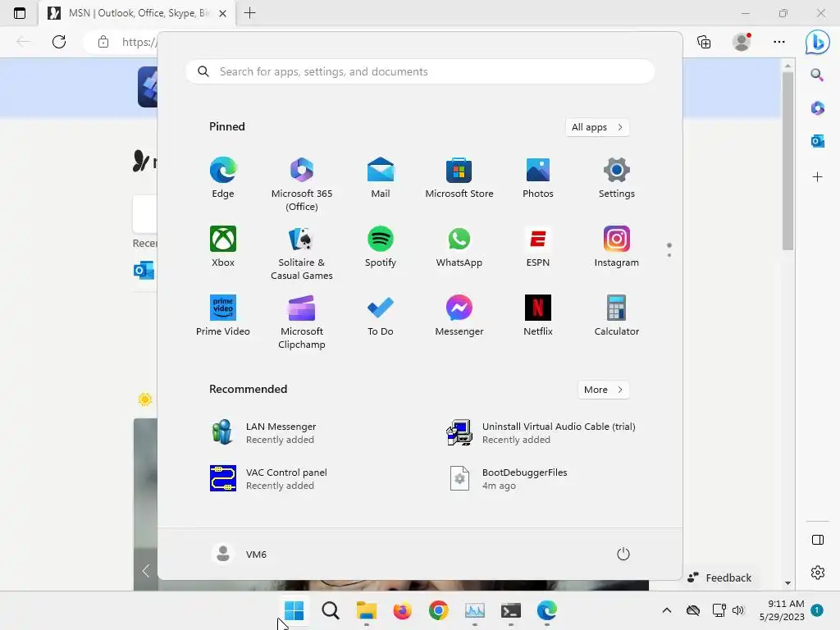Screen dimensions: 840x630
Task: Open Microsoft Store
Action: coord(459,178)
